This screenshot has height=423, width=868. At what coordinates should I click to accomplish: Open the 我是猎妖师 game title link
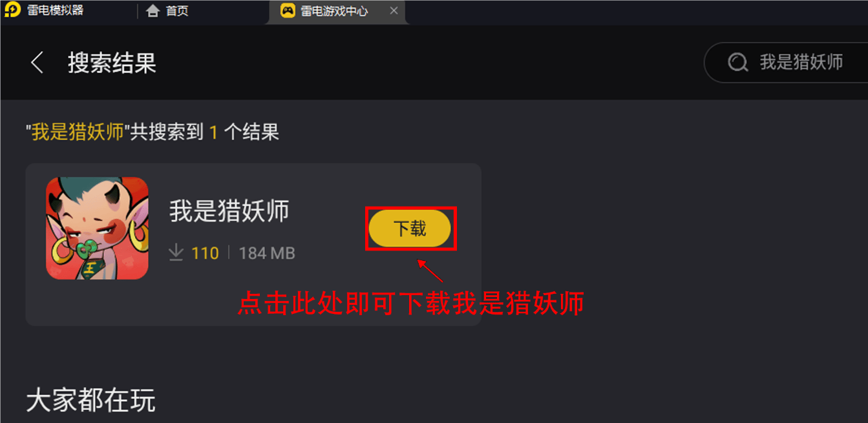click(x=229, y=211)
